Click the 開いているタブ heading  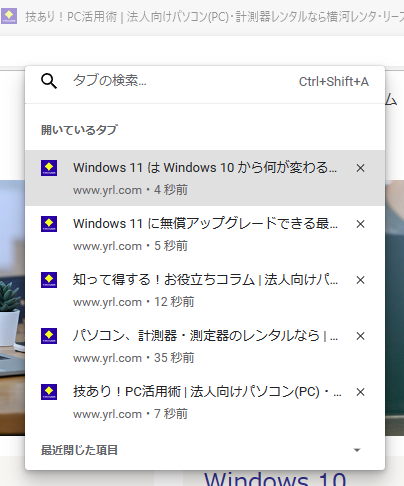tap(79, 130)
